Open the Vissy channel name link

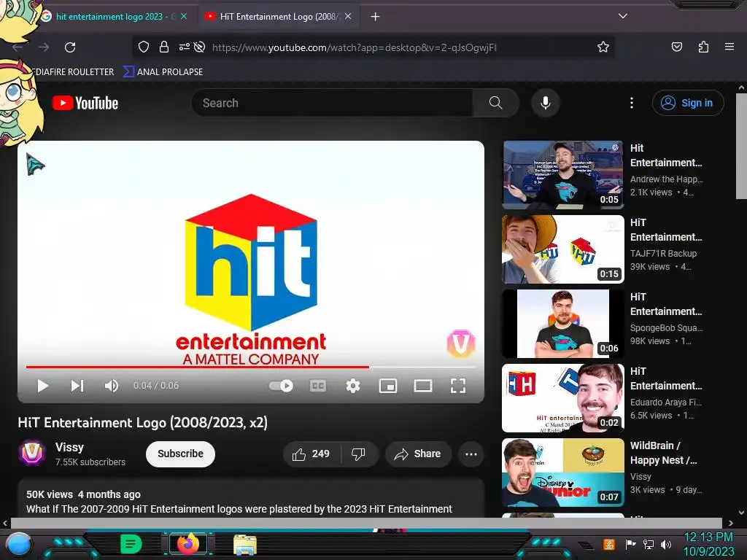[69, 448]
